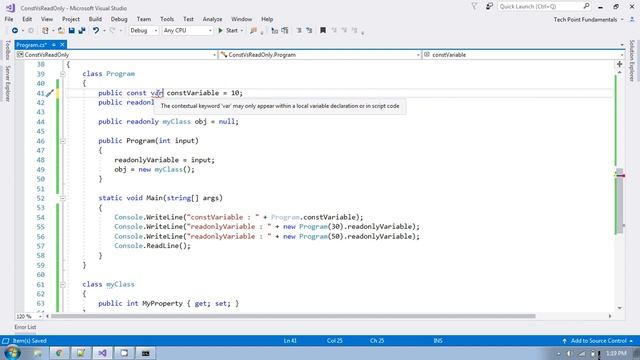640x360 pixels.
Task: Collapse the class Program outline
Action: (62, 74)
